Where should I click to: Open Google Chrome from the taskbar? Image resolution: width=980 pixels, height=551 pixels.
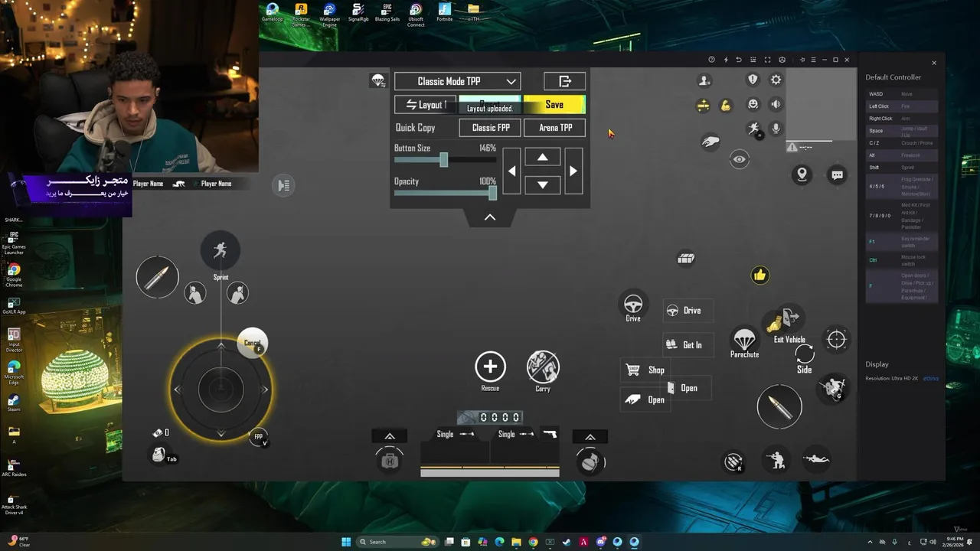[x=533, y=542]
